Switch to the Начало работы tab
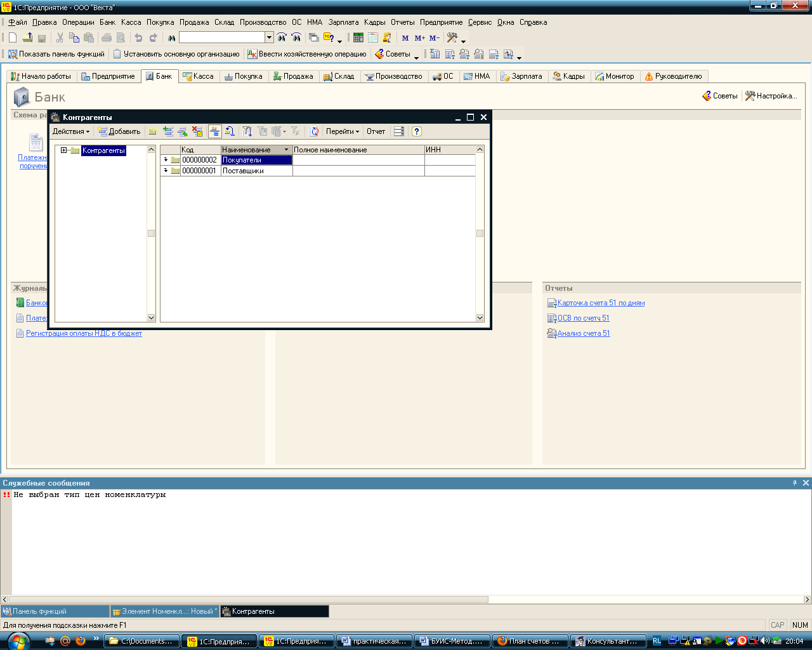 [41, 76]
